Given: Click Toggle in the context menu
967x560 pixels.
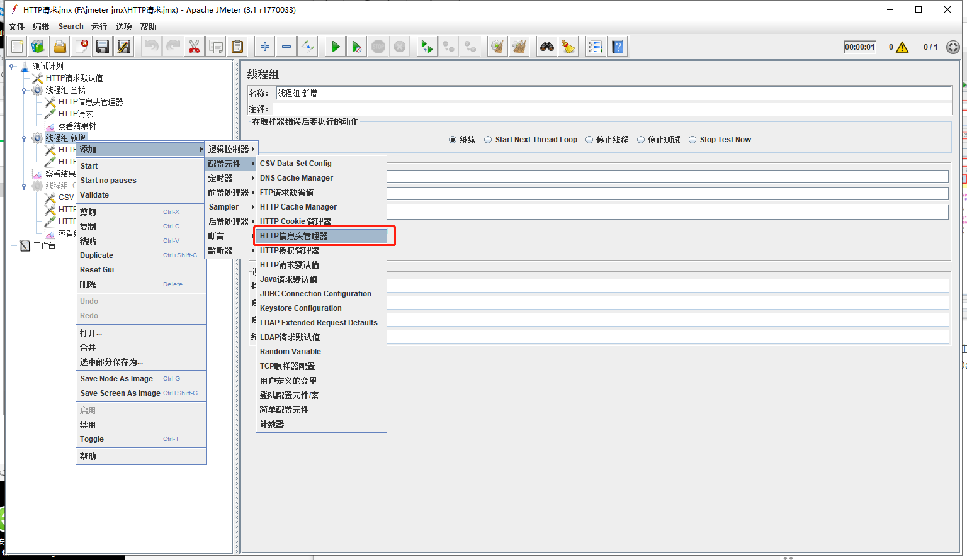Looking at the screenshot, I should [x=141, y=439].
